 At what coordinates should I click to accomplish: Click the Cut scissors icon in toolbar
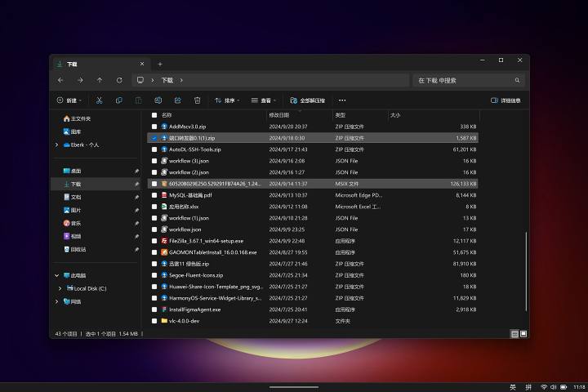point(99,100)
